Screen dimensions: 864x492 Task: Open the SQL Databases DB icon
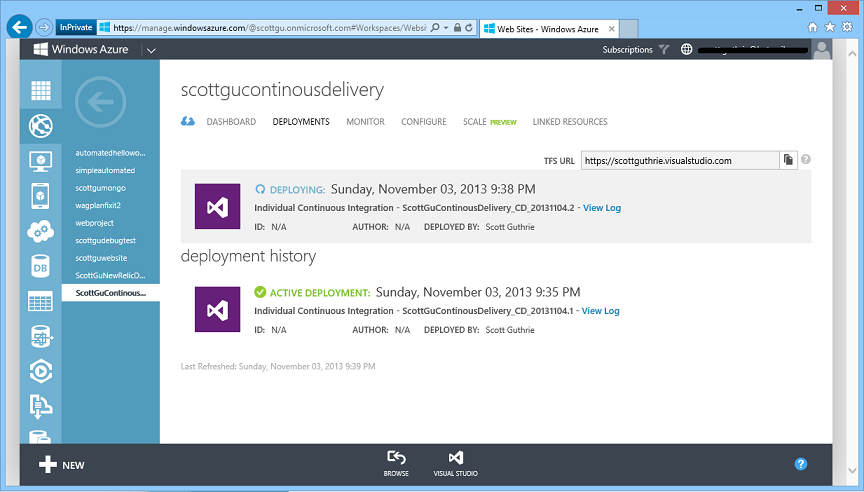point(41,267)
